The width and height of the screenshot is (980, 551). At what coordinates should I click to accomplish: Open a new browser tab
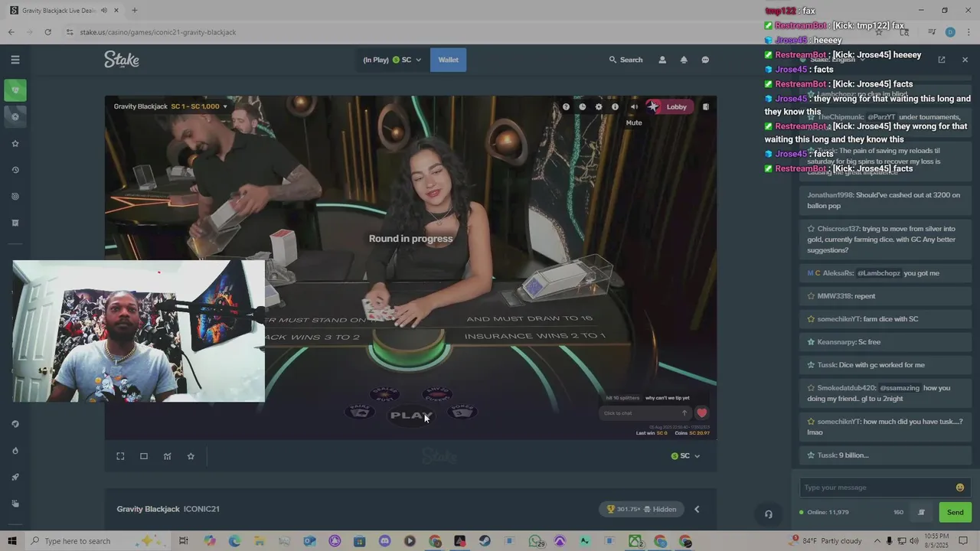coord(134,11)
